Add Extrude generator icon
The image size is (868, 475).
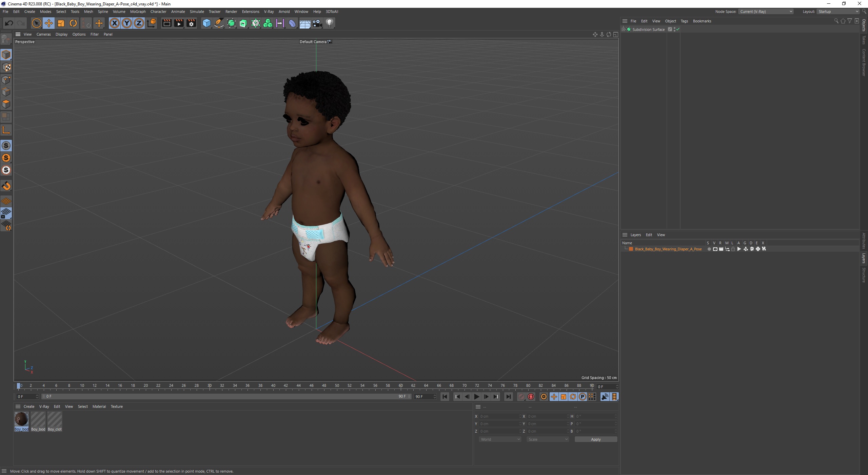243,23
